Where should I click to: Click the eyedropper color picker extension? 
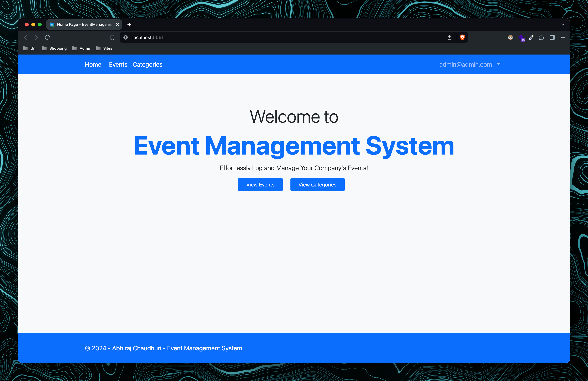pos(531,38)
